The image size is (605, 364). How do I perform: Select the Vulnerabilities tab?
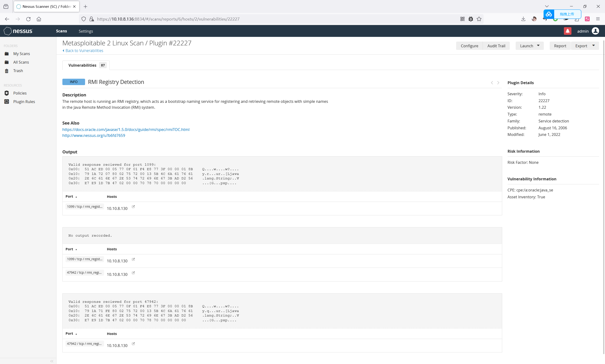[86, 65]
